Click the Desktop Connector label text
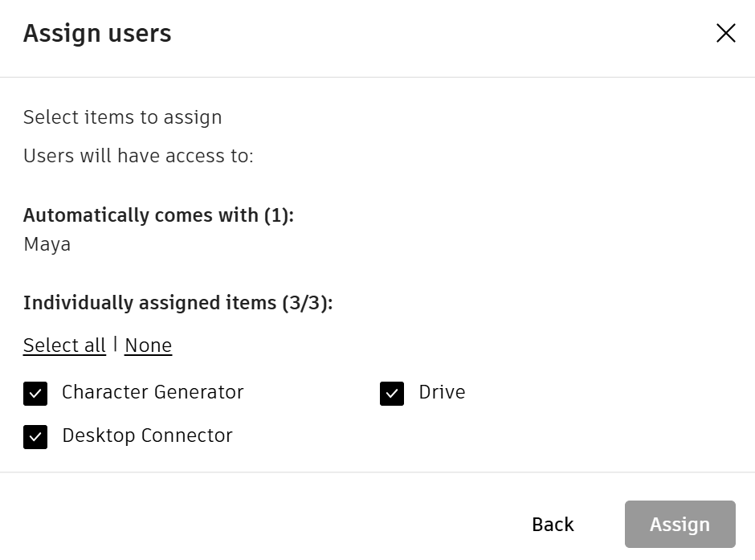 click(147, 435)
